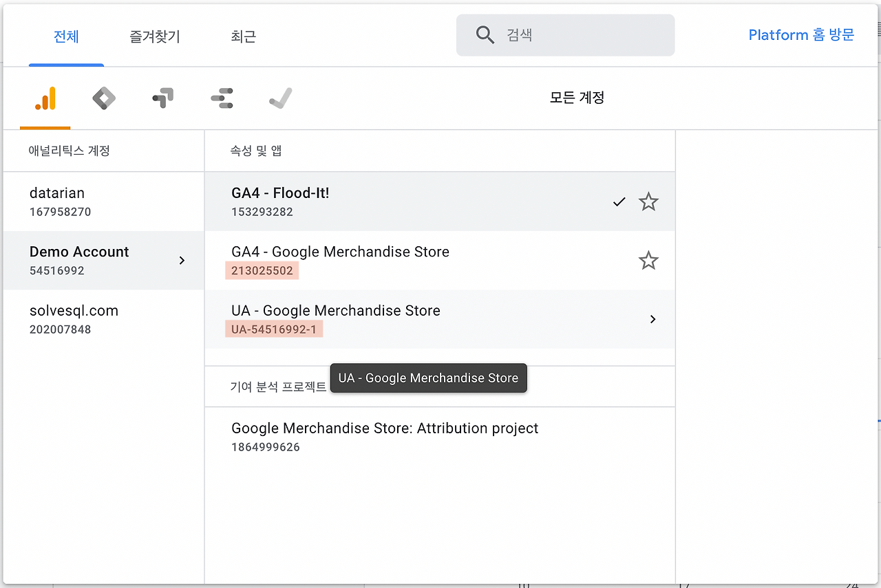
Task: Click the search magnifier icon
Action: pos(485,35)
